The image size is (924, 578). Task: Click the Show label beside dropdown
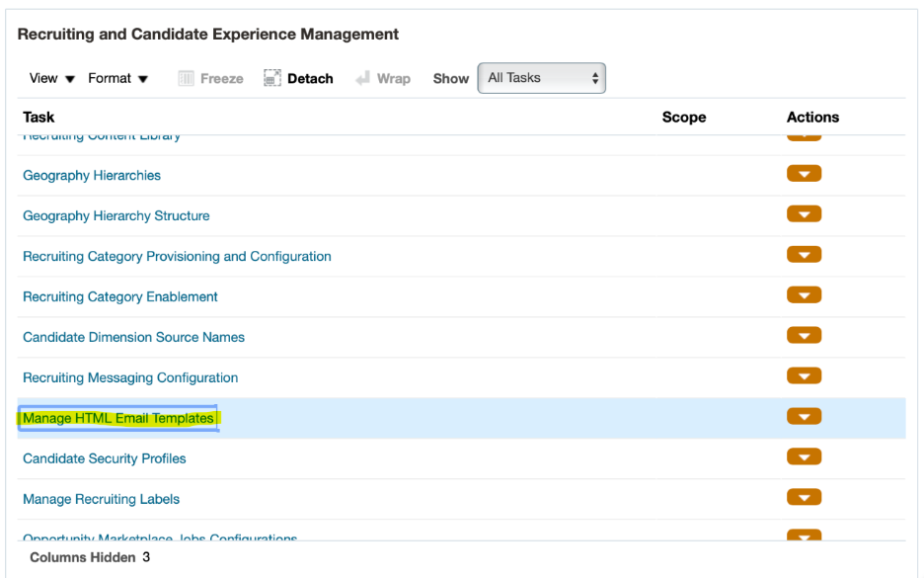click(451, 78)
